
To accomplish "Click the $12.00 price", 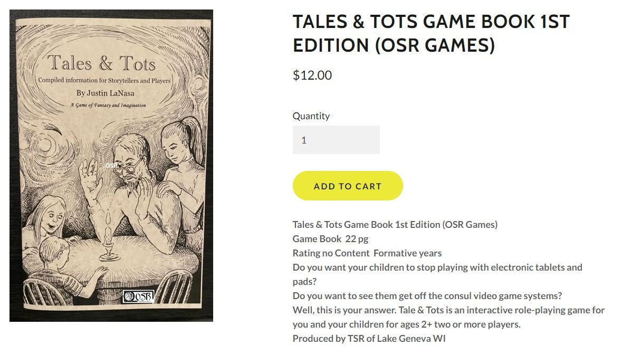I will tap(312, 75).
